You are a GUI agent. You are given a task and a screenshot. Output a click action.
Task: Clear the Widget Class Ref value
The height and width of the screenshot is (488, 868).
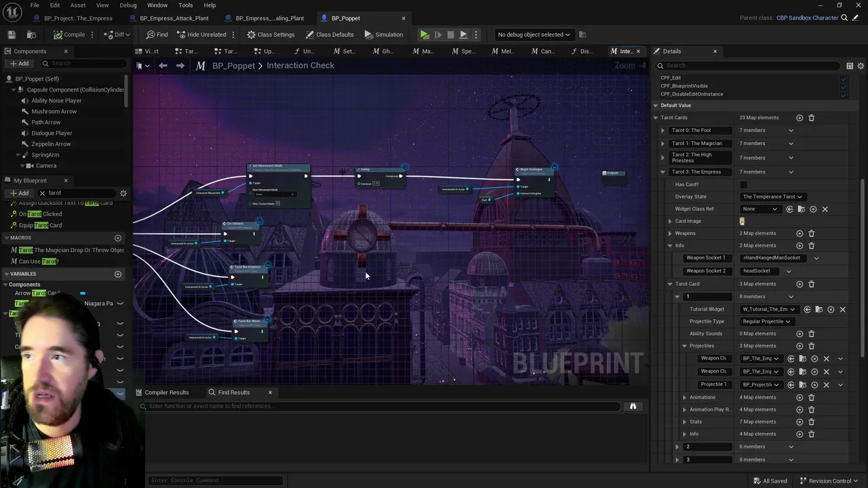tap(825, 209)
